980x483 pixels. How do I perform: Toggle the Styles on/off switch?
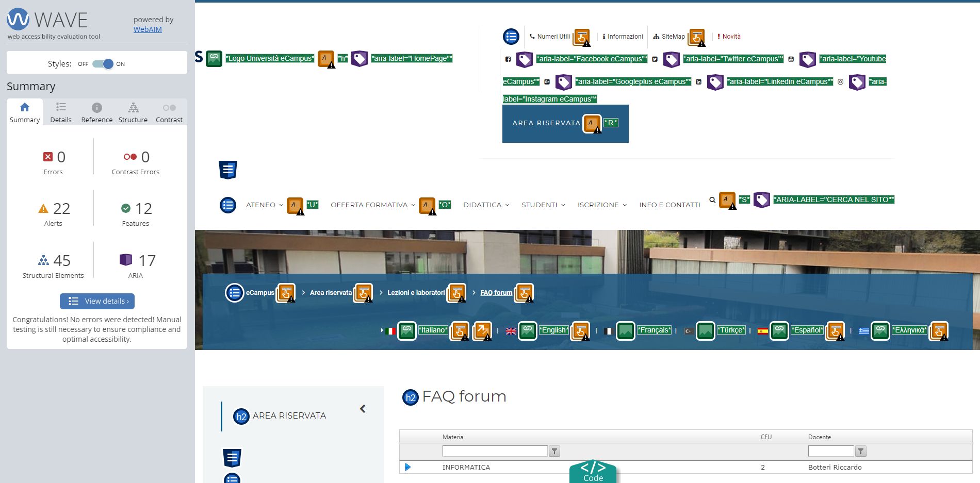click(103, 64)
